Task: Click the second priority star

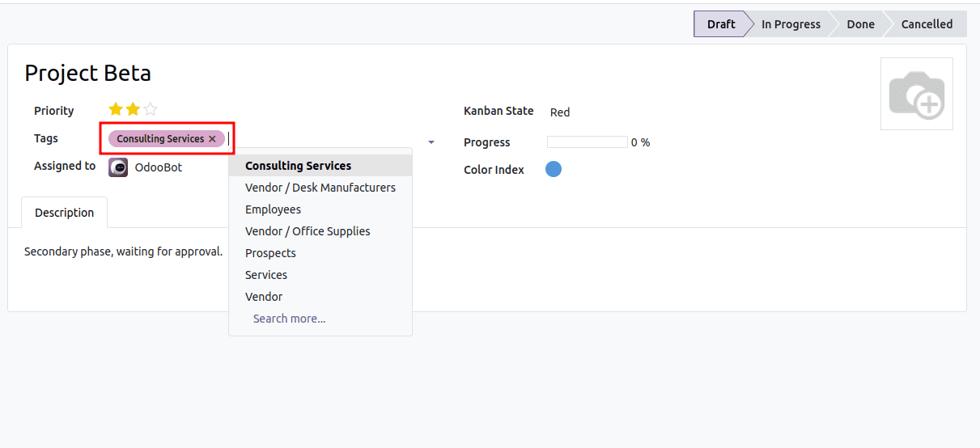Action: [133, 109]
